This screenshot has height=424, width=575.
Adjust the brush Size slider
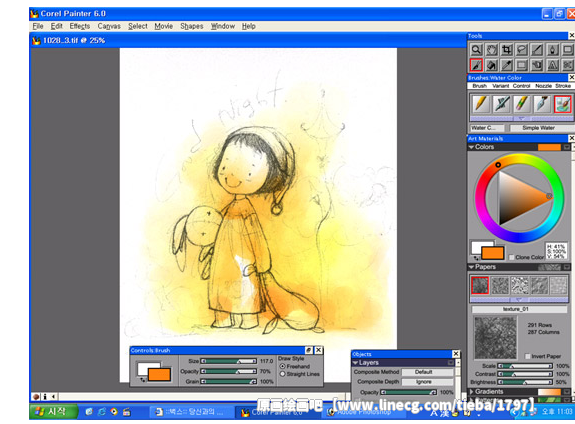pos(229,361)
